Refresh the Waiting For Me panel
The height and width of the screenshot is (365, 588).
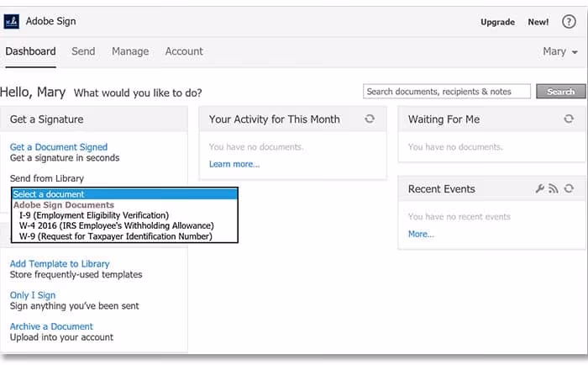click(569, 119)
